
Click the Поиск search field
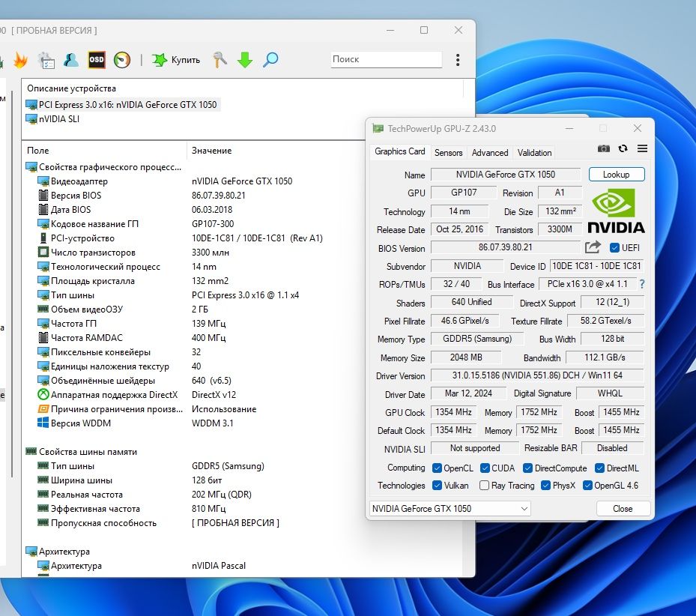point(386,59)
